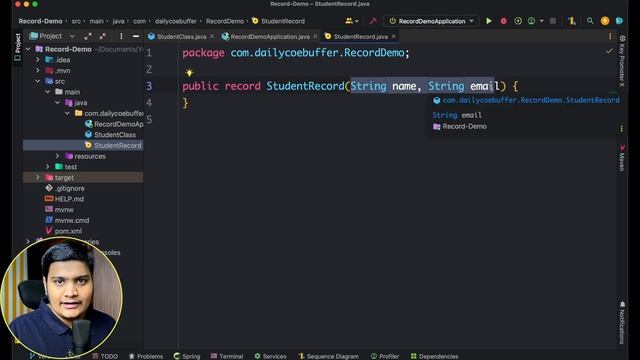Open the popup three-dot options in documentation
Viewport: 640px width, 360px height.
click(622, 129)
